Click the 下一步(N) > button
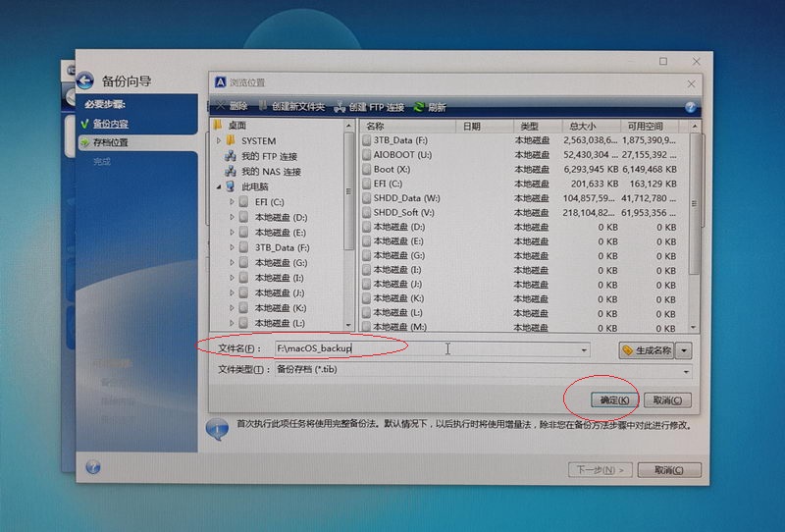 tap(600, 470)
